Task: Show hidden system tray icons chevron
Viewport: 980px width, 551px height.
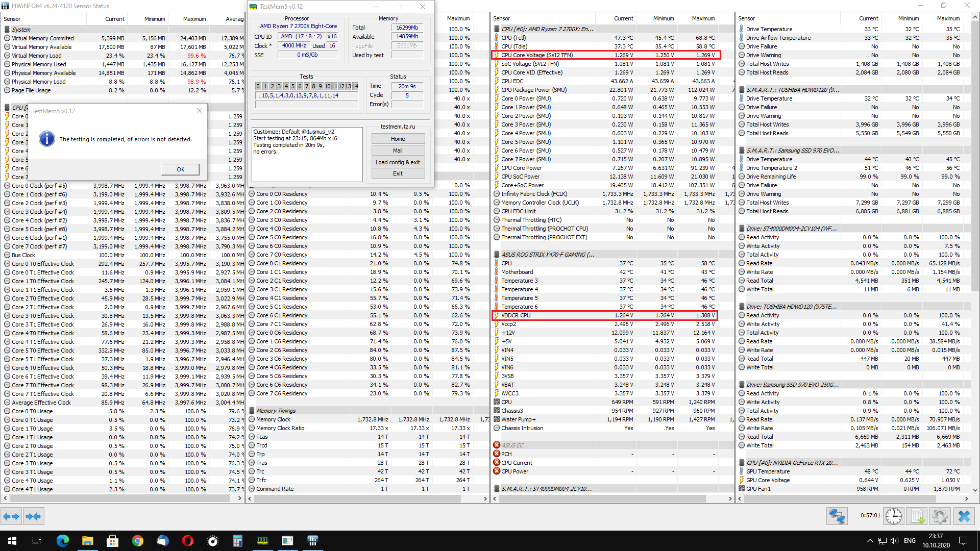Action: pos(870,541)
